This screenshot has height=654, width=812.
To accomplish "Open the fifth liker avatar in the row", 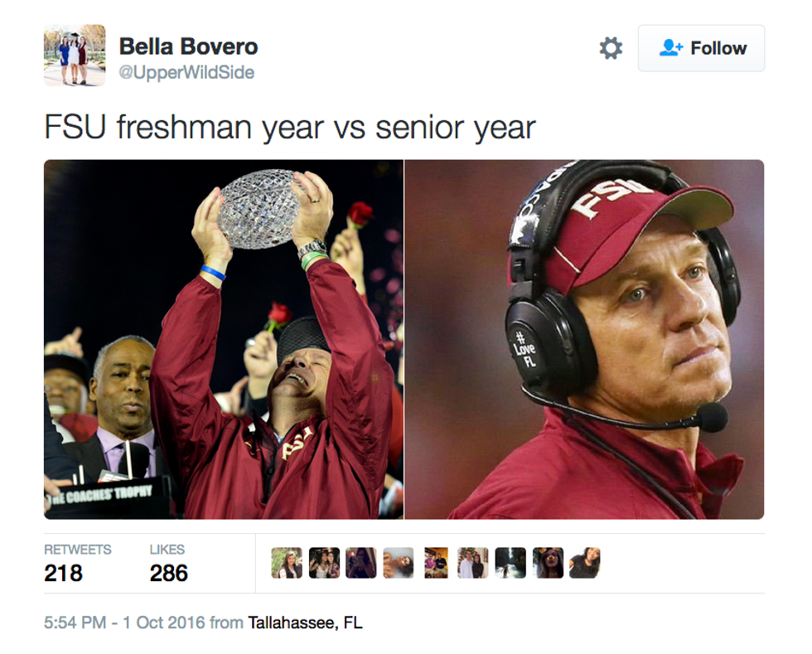I will pyautogui.click(x=436, y=563).
